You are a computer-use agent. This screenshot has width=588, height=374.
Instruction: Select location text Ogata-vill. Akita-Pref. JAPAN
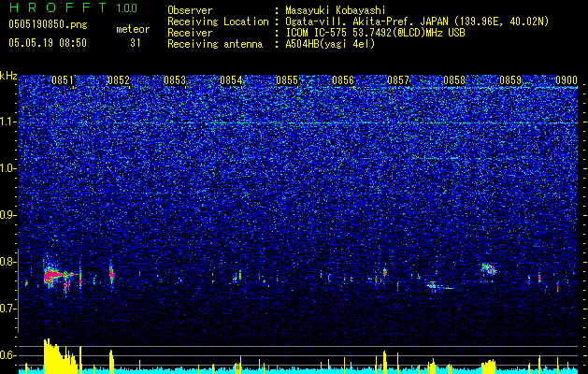[x=365, y=22]
